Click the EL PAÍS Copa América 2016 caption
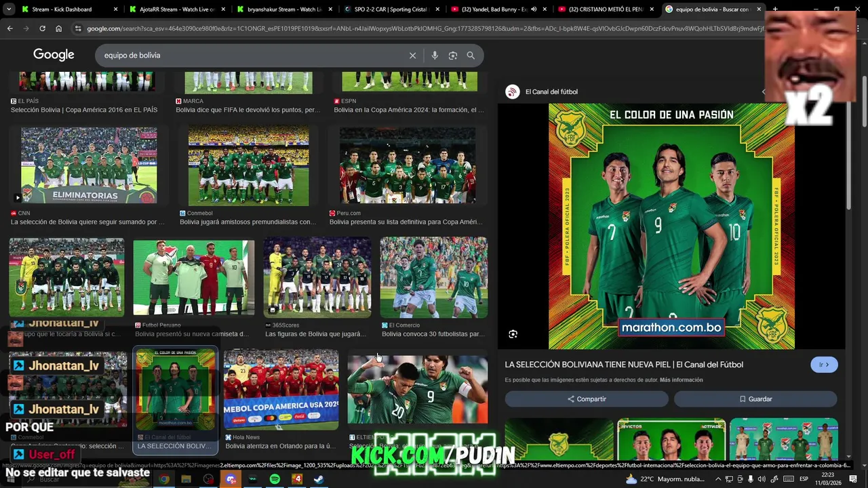The image size is (868, 488). pos(84,110)
